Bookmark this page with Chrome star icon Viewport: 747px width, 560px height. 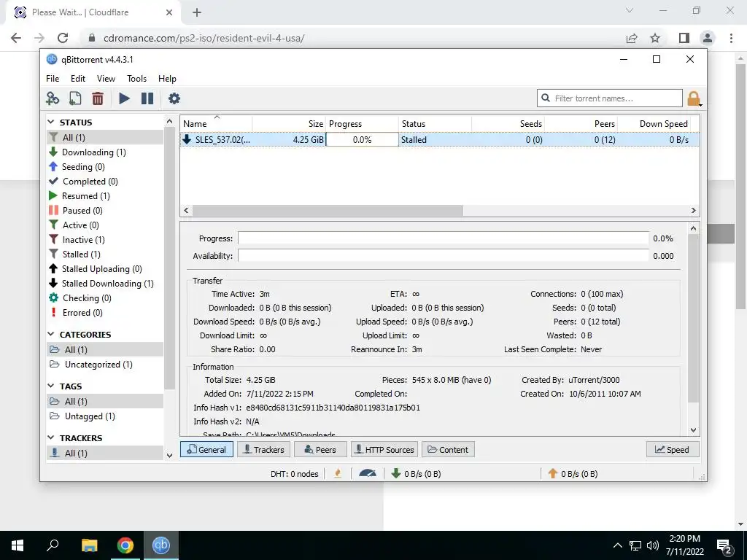coord(655,38)
